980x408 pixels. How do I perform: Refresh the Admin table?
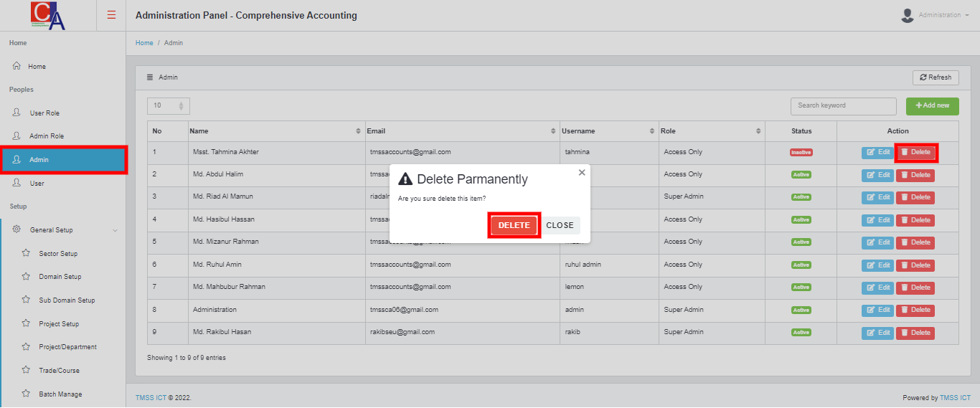(x=936, y=77)
